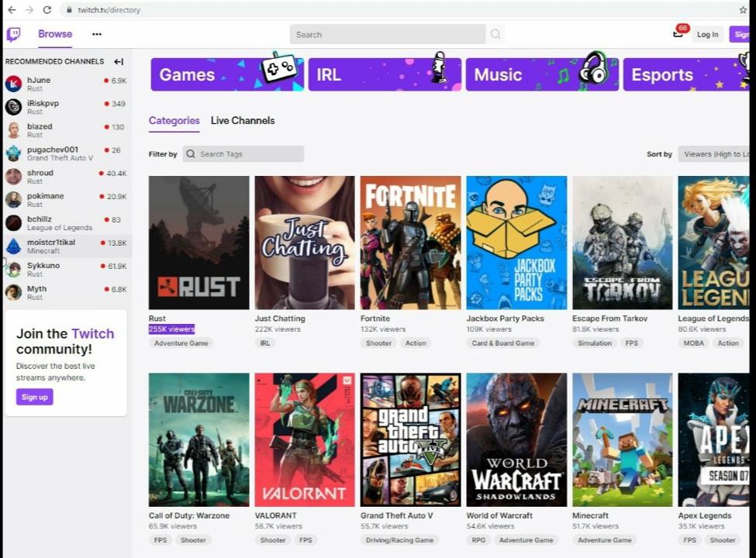Open shroud channel name in sidebar
Screen dimensions: 756x558
40,173
